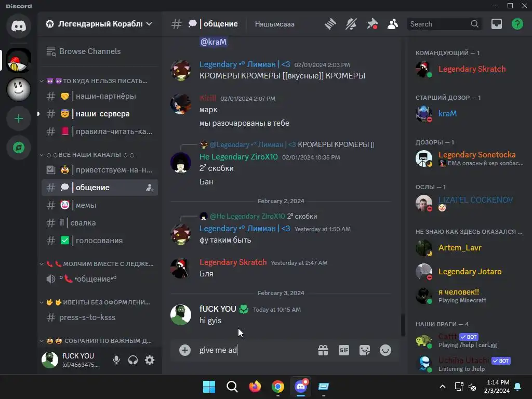Click chat scrollbar thumb
Image resolution: width=532 pixels, height=399 pixels.
coord(403,325)
